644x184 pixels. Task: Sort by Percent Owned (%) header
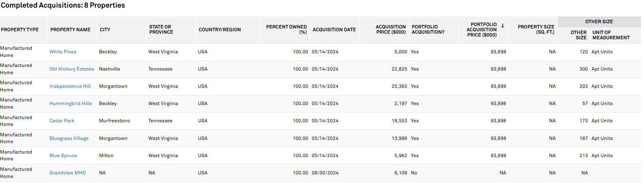pyautogui.click(x=286, y=30)
